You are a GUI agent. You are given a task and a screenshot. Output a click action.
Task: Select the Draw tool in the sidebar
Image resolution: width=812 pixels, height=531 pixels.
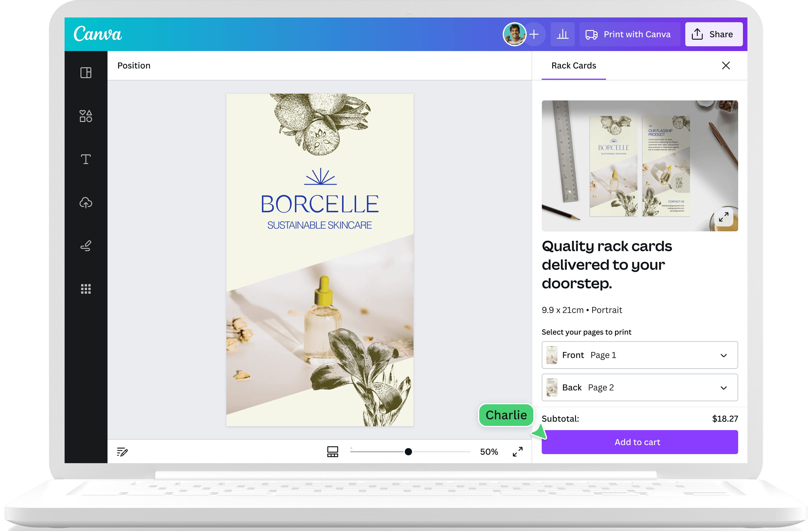coord(86,246)
